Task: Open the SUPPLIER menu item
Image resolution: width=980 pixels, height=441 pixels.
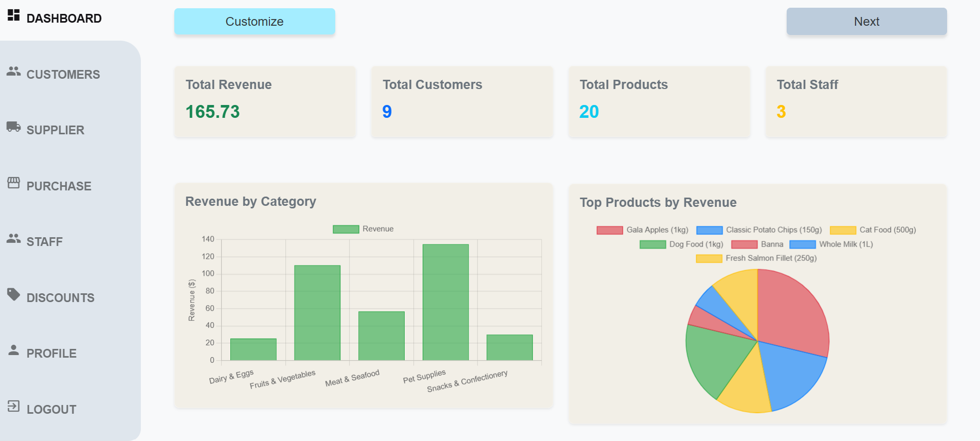Action: [56, 130]
